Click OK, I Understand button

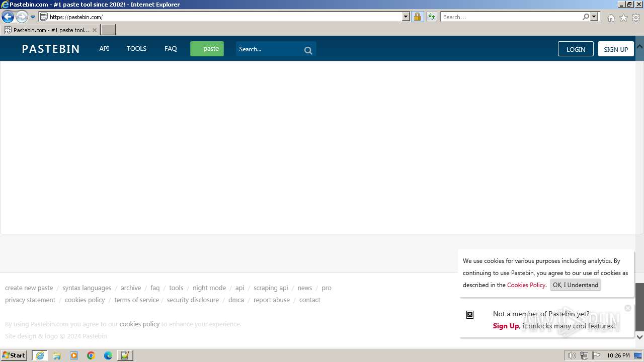[576, 285]
